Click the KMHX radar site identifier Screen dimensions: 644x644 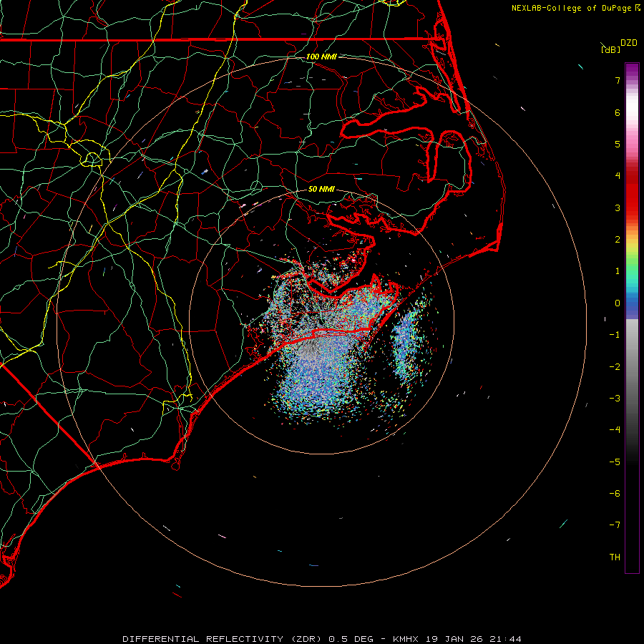click(x=406, y=639)
